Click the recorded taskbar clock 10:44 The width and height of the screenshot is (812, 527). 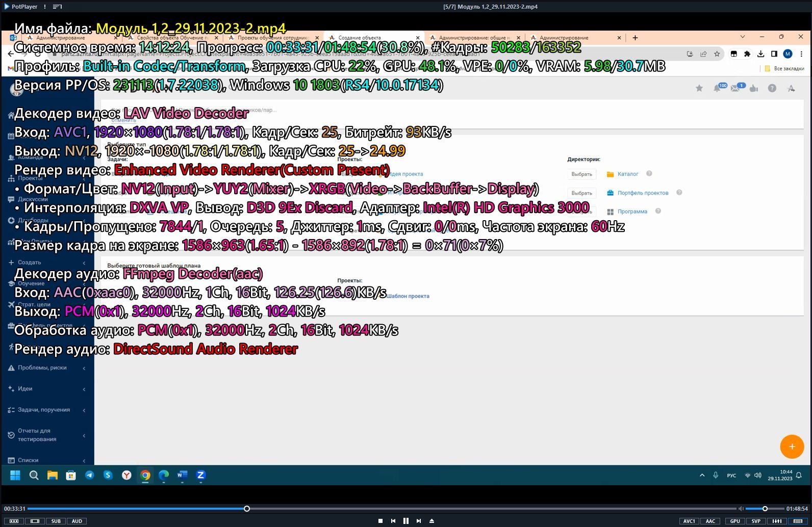pyautogui.click(x=786, y=472)
